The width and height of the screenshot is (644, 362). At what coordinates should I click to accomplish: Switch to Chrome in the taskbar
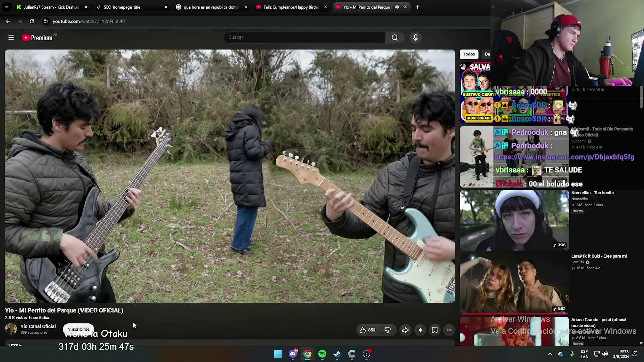click(x=307, y=354)
